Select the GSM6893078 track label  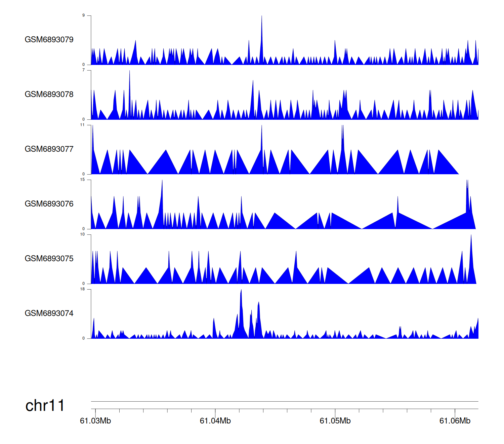(49, 95)
